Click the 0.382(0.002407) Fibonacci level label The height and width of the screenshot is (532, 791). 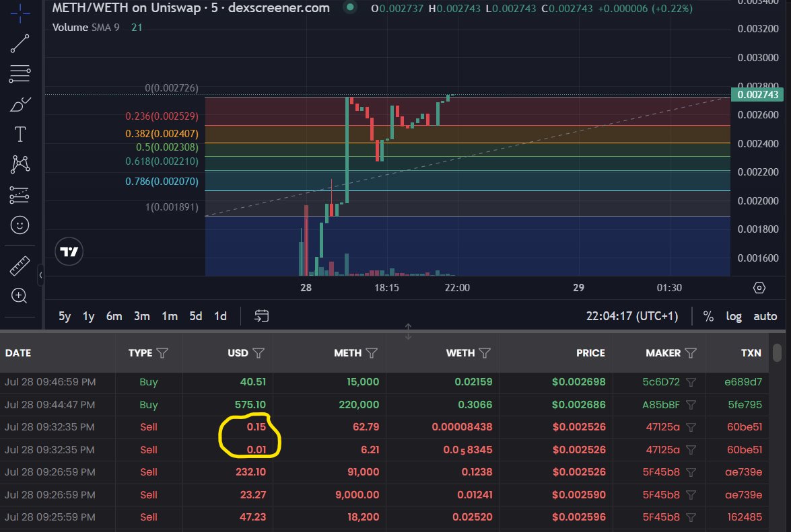pos(162,133)
